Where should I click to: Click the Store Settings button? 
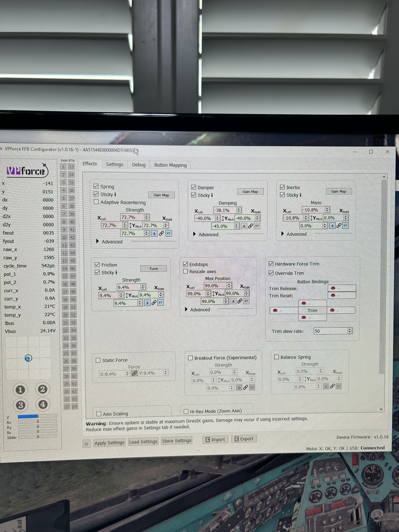click(x=177, y=441)
